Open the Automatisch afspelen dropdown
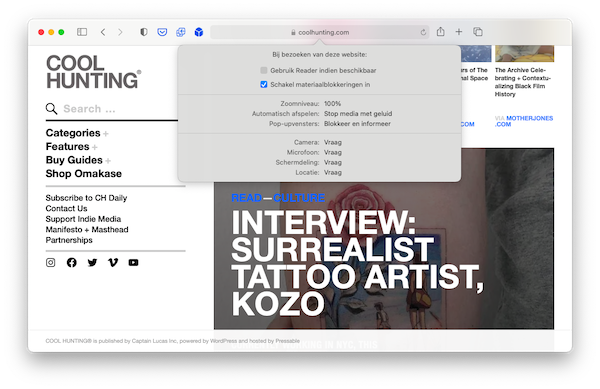This screenshot has width=600, height=389. (358, 114)
